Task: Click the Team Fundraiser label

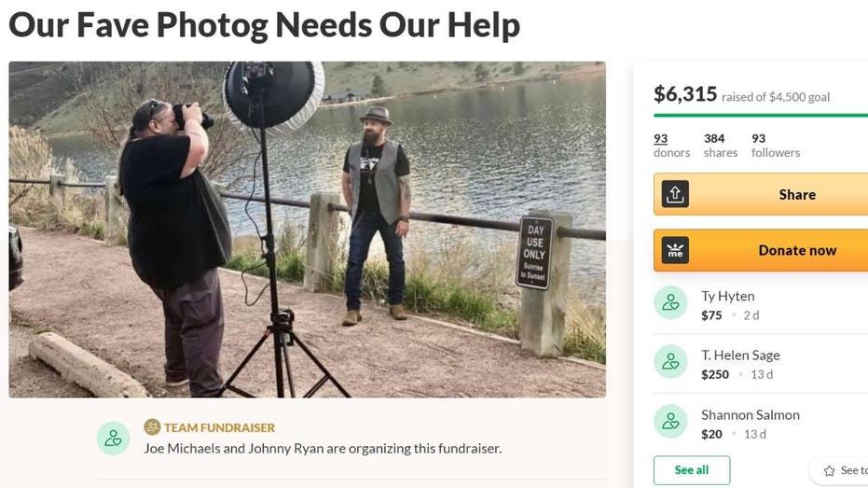Action: coord(219,427)
